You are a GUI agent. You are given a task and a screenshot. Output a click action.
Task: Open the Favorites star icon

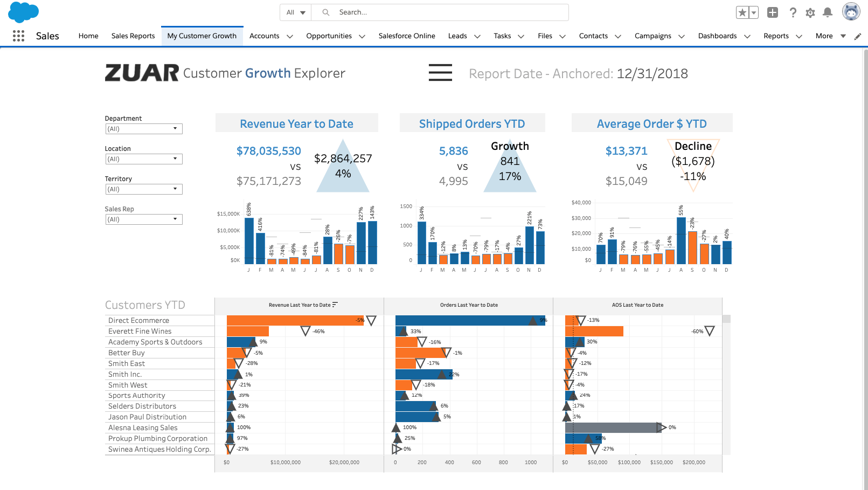[x=742, y=12]
